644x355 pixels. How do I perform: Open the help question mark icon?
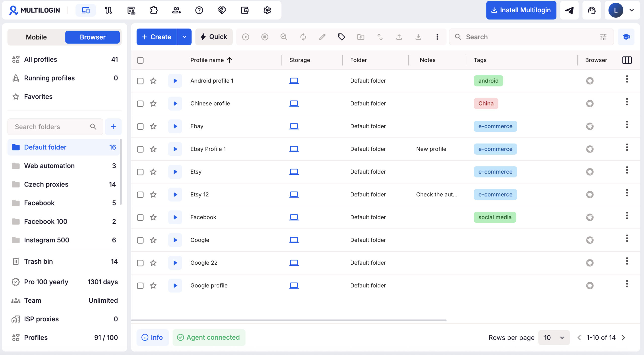click(x=199, y=10)
